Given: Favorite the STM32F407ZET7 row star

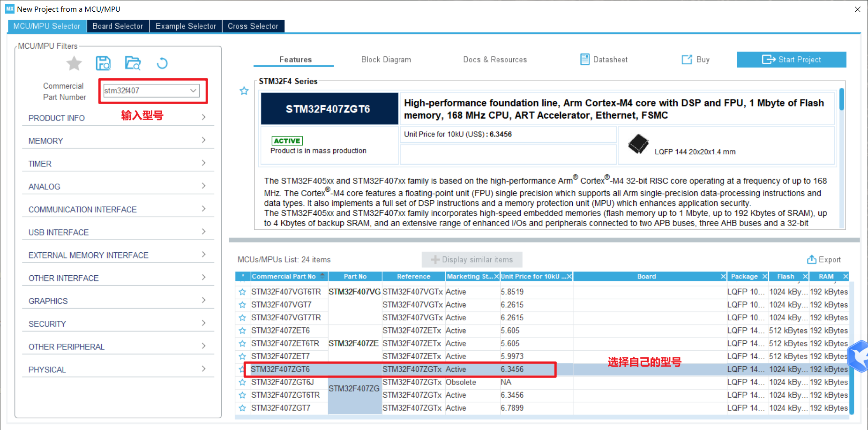Looking at the screenshot, I should pyautogui.click(x=242, y=356).
